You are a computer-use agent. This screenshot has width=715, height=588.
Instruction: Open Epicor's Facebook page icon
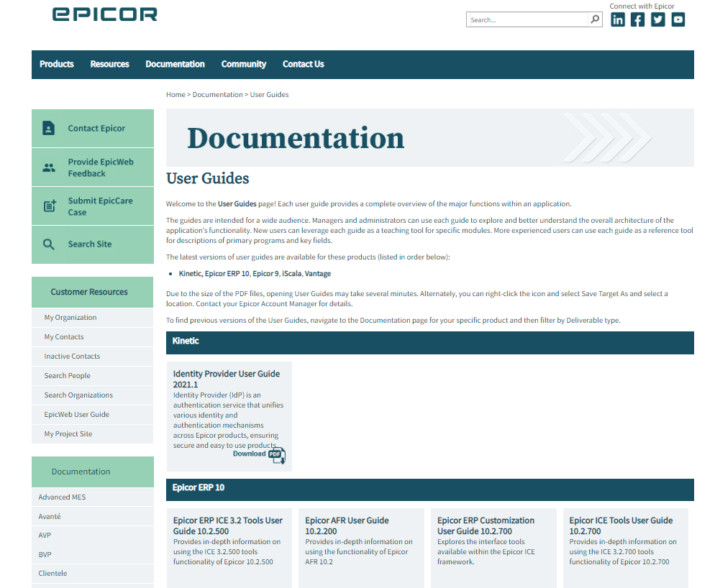click(x=637, y=19)
